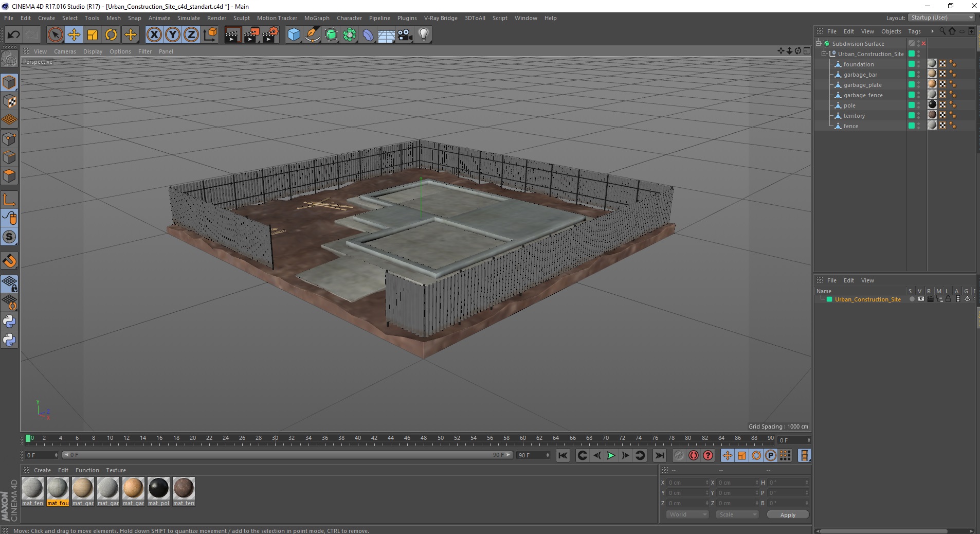Screen dimensions: 980x534
Task: Open the Layout Startup dropdown
Action: [x=942, y=17]
